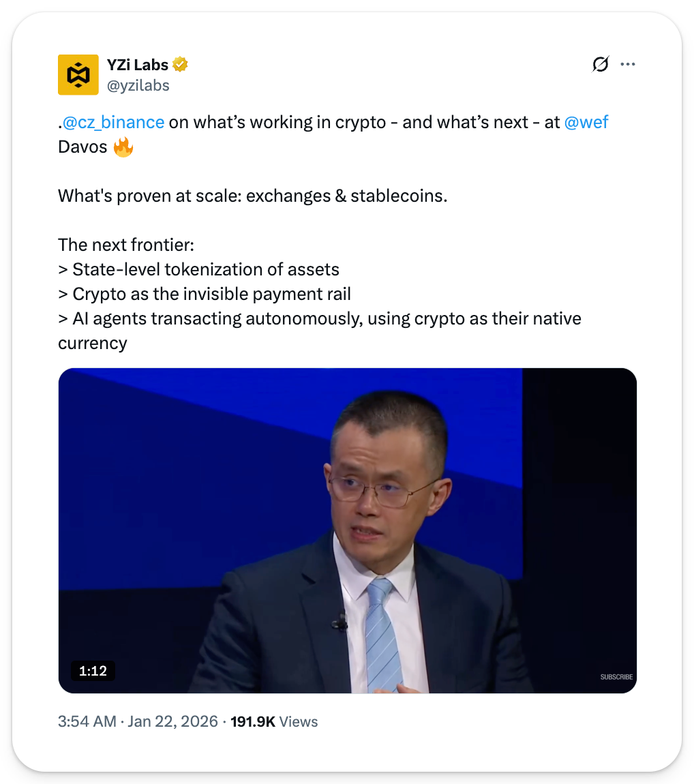
Task: Click the 1:12 video duration badge
Action: pyautogui.click(x=93, y=671)
